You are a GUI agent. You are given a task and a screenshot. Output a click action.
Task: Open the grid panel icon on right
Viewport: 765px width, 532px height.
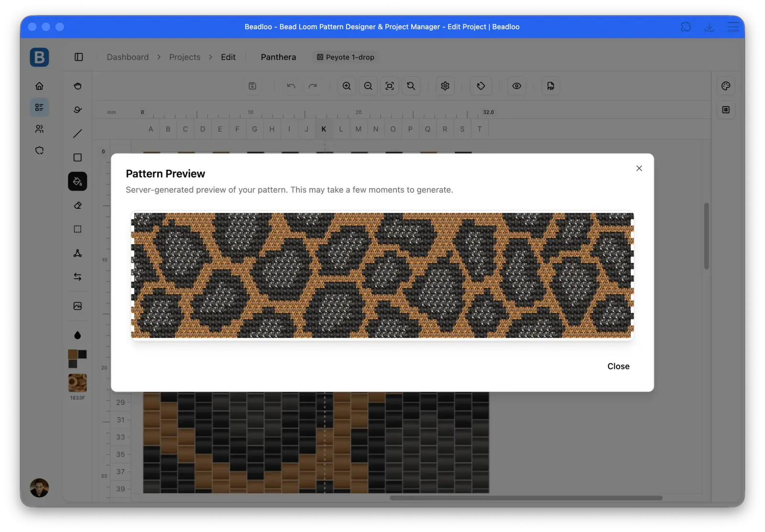click(x=726, y=110)
